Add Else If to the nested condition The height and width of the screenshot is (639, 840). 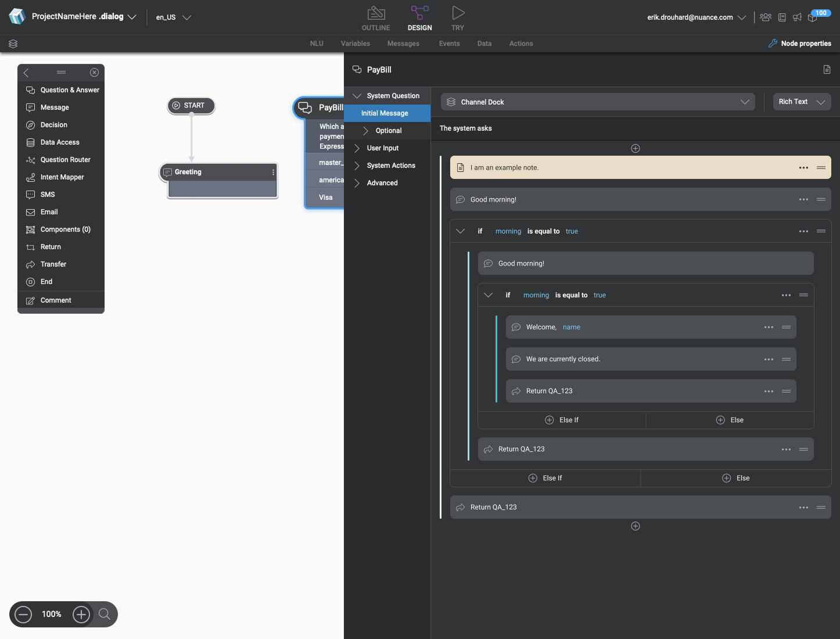pos(562,420)
